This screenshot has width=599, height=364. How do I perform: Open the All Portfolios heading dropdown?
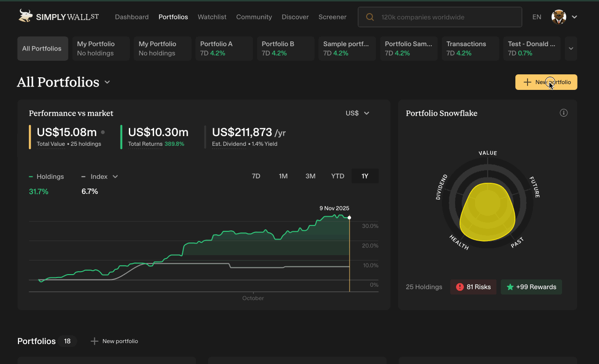point(107,83)
